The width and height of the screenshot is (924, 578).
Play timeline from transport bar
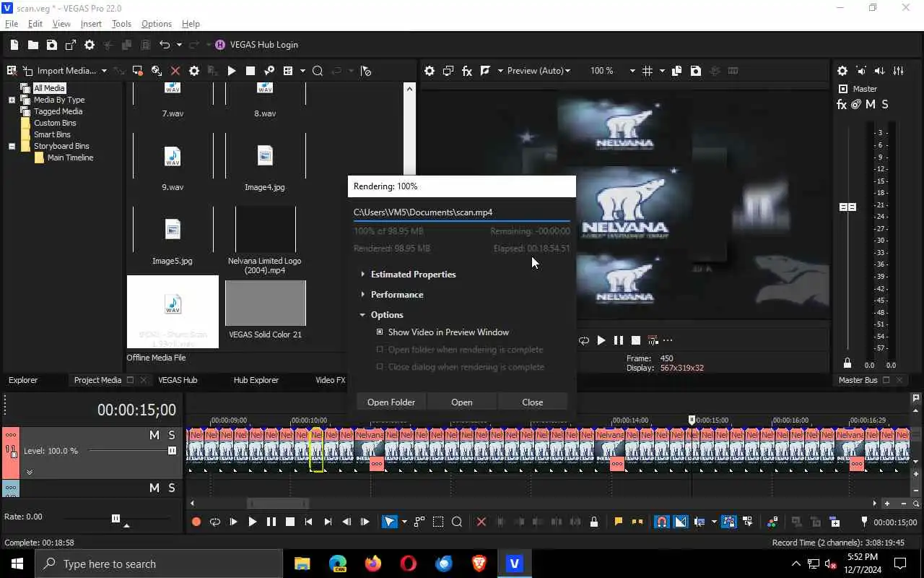pos(253,522)
